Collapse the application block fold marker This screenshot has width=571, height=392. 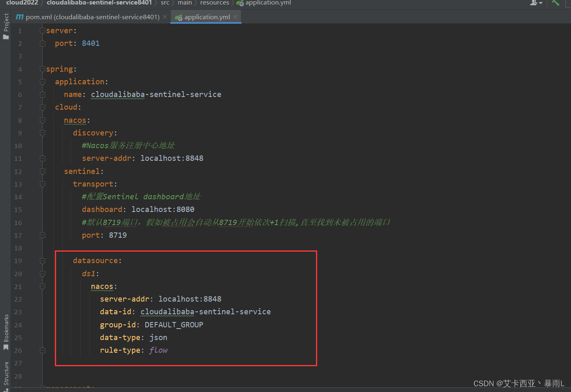click(x=42, y=82)
